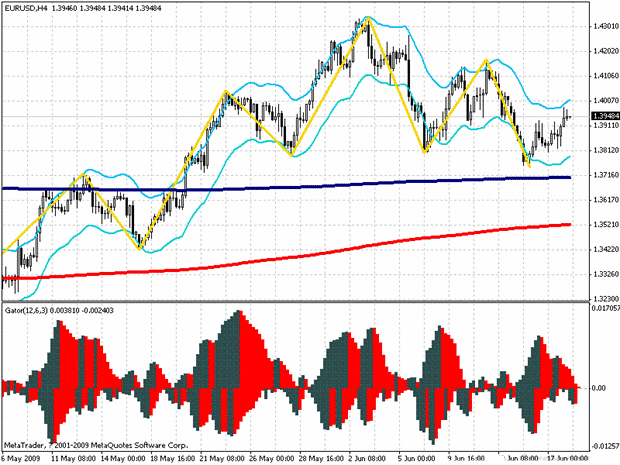
Task: Click the 1.43010 price scale label
Action: click(606, 26)
